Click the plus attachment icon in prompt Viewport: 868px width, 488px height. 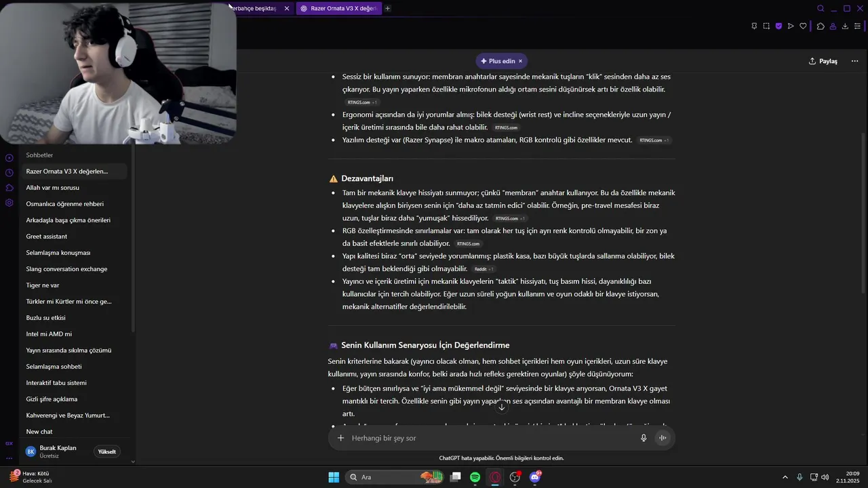tap(340, 438)
